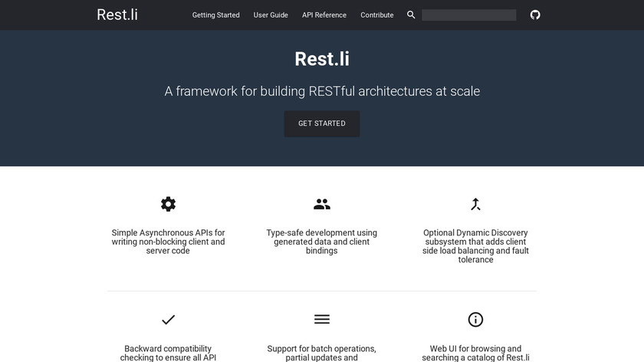This screenshot has width=644, height=362.
Task: Click the Rest.li logo in the navbar
Action: click(117, 15)
